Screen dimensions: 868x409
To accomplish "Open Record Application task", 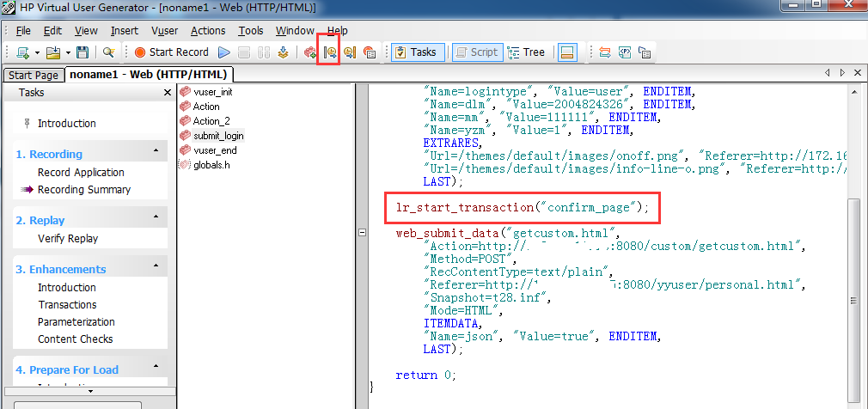I will [81, 172].
